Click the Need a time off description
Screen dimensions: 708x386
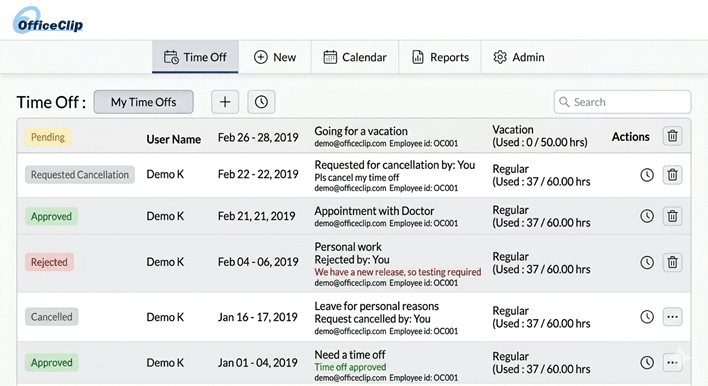tap(350, 354)
